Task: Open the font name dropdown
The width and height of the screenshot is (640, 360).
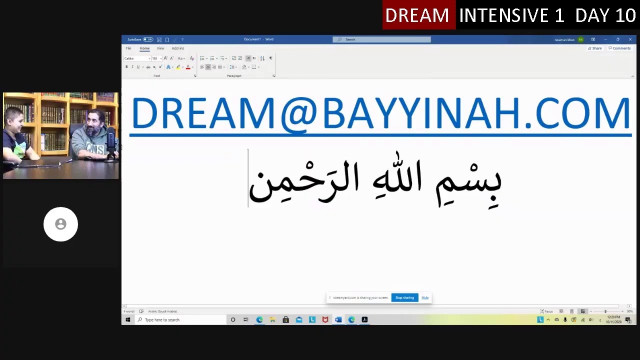Action: pyautogui.click(x=138, y=58)
